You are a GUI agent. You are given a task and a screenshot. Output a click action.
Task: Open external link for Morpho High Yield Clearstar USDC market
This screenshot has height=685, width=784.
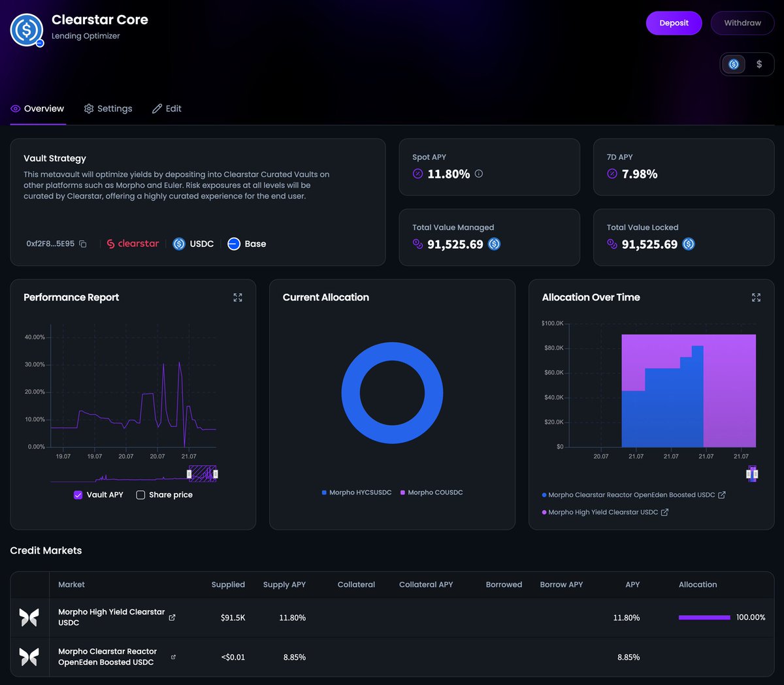point(172,618)
